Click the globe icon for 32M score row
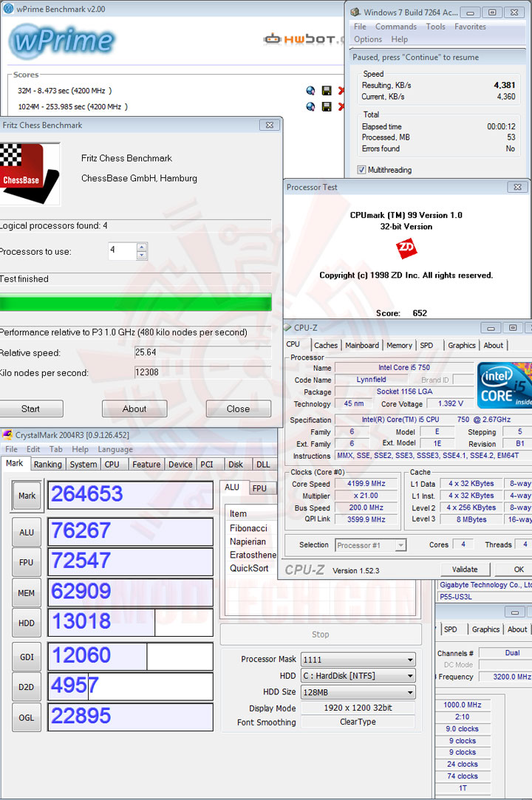The width and height of the screenshot is (532, 800). pos(310,91)
